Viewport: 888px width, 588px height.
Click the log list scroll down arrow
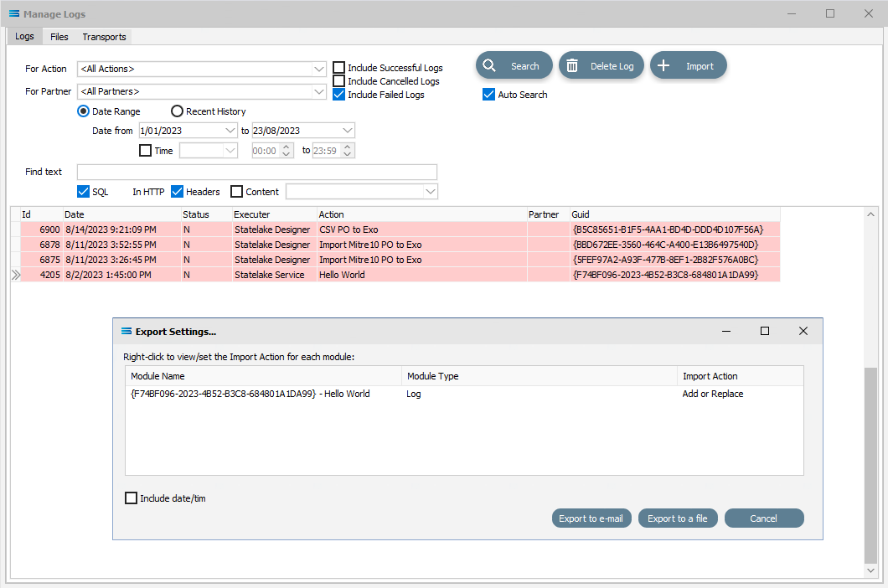click(x=870, y=571)
